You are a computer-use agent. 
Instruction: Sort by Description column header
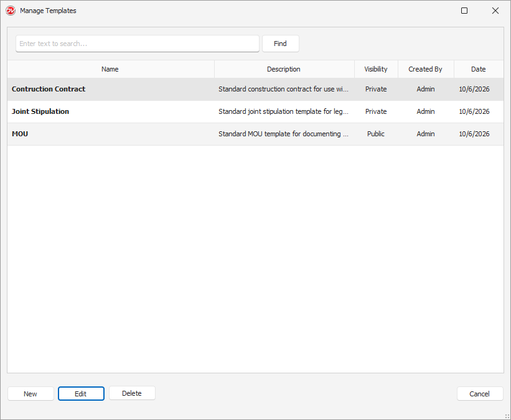(x=284, y=69)
